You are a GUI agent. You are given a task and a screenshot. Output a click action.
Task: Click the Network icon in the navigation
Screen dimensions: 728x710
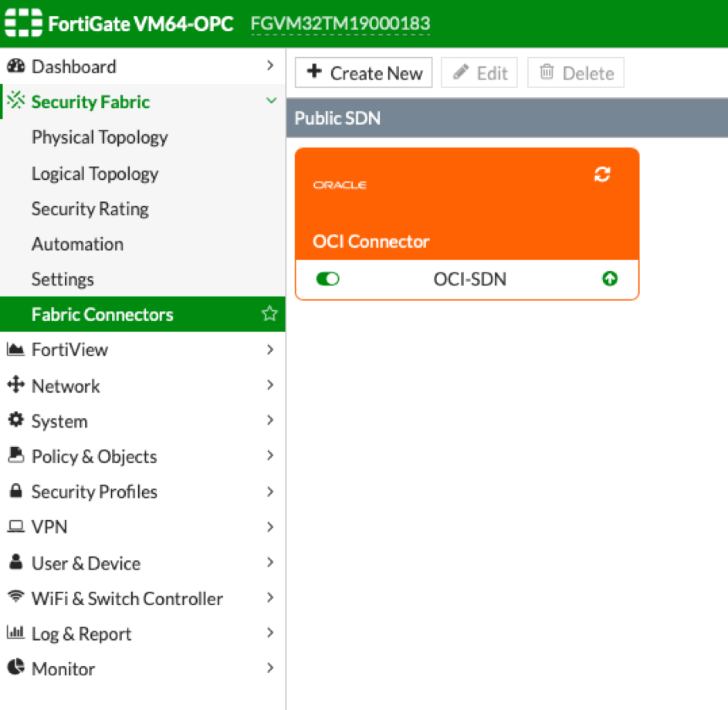[17, 385]
